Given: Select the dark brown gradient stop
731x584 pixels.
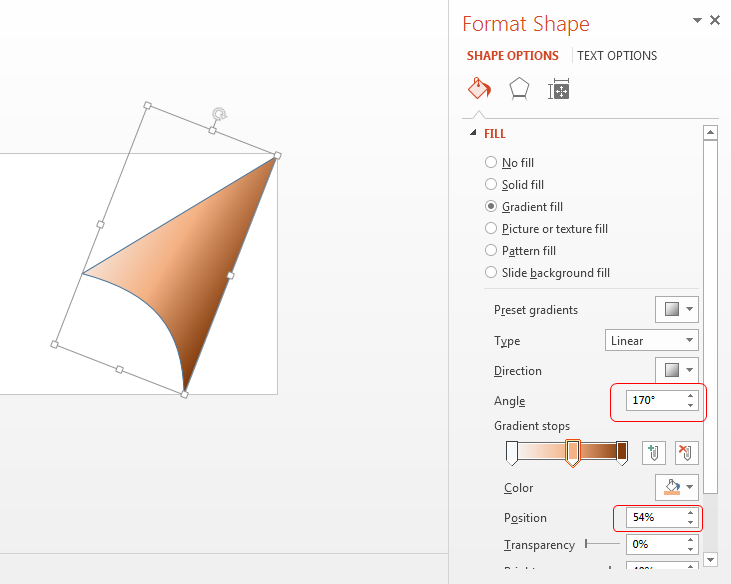Looking at the screenshot, I should tap(621, 453).
